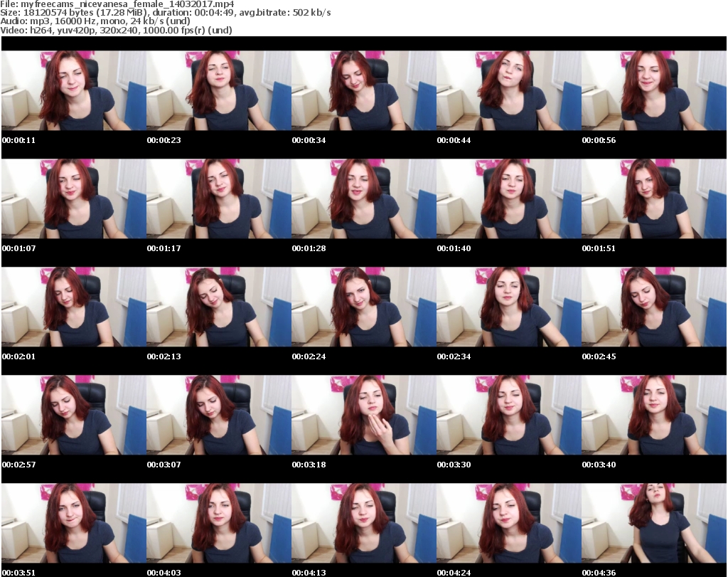
Task: Click the thumbnail above timestamp 00:03:30
Action: [x=509, y=415]
